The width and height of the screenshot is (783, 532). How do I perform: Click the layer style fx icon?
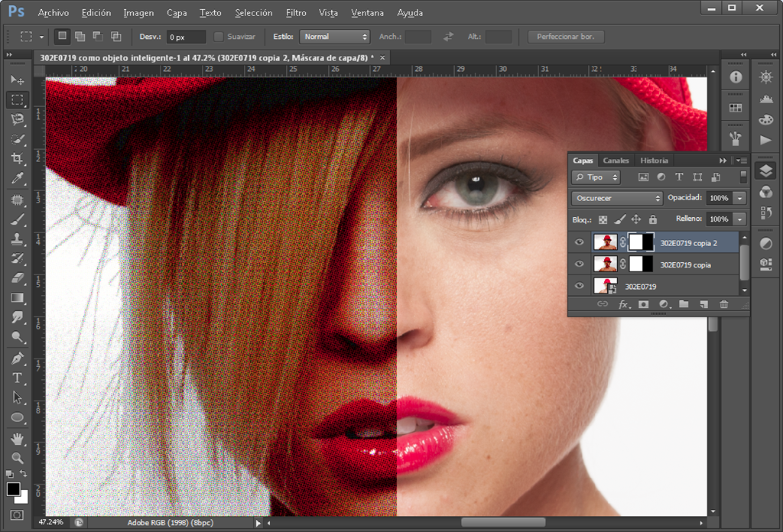point(623,304)
